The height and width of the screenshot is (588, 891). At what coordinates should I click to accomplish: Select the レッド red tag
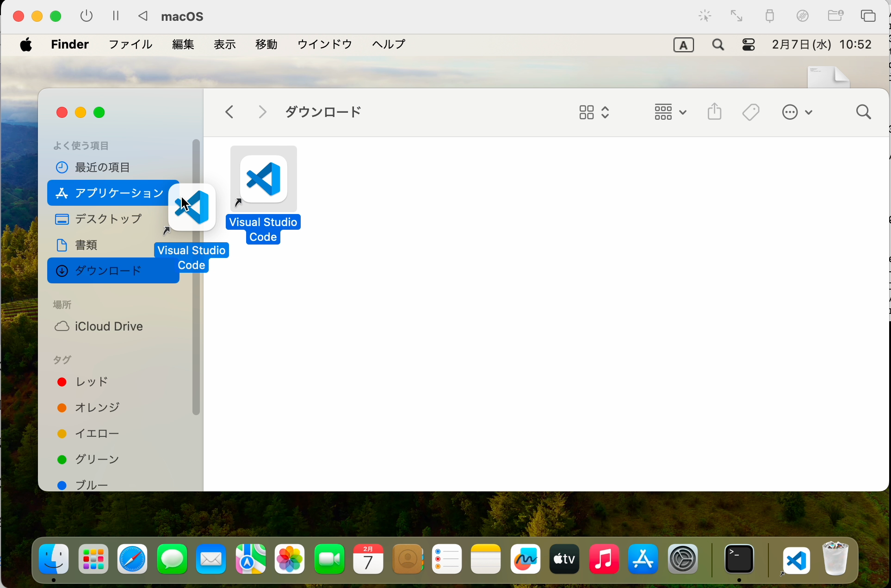click(92, 382)
